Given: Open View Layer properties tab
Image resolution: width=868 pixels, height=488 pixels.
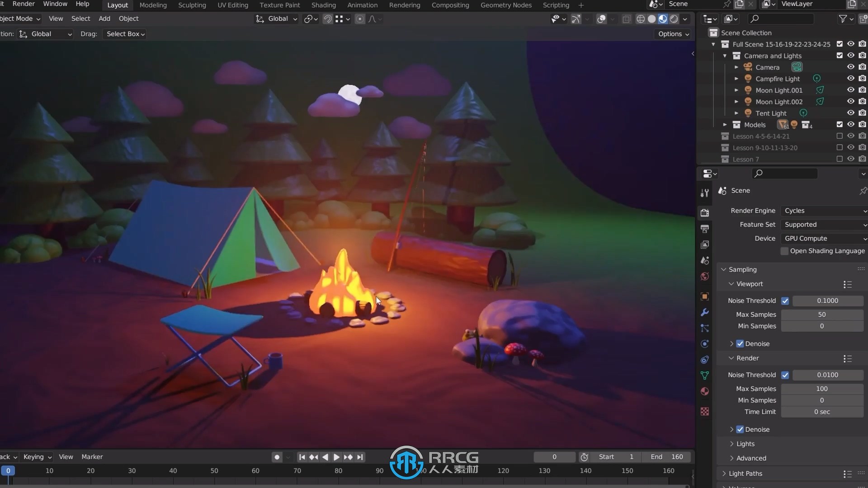Looking at the screenshot, I should tap(704, 244).
